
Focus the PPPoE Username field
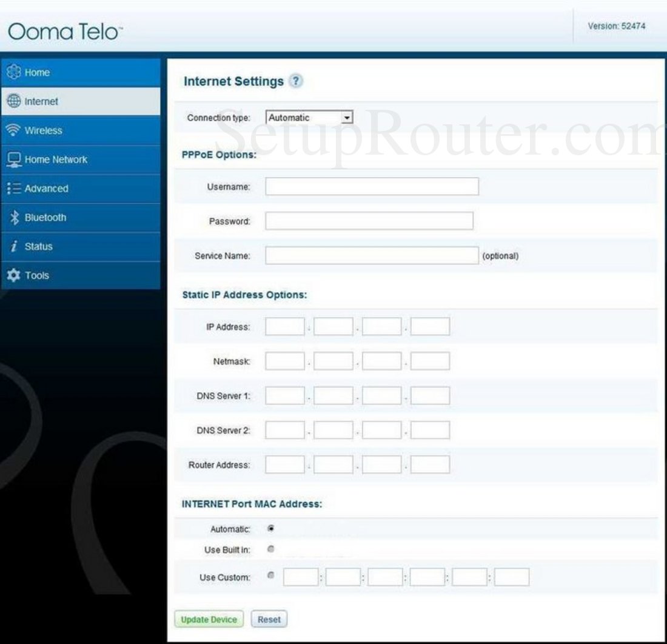tap(372, 186)
